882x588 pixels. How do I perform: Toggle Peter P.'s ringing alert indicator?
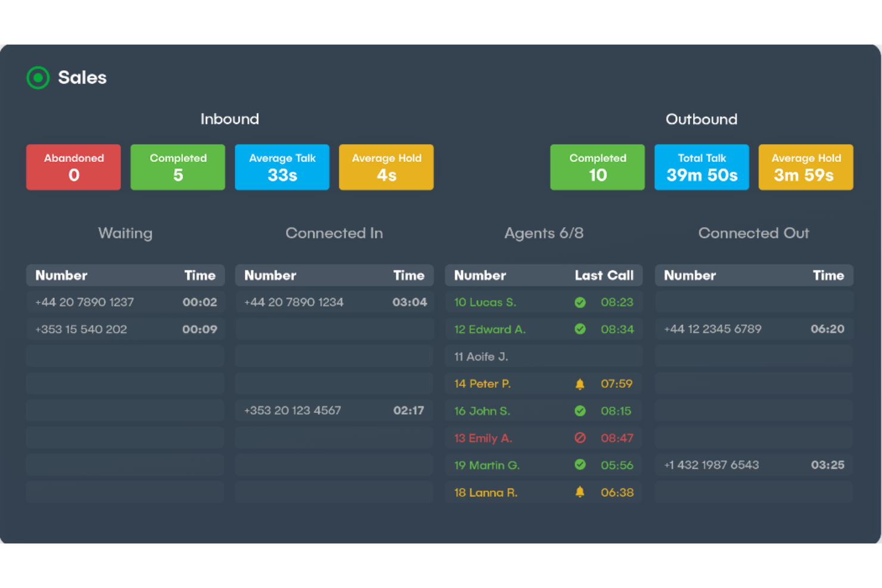(x=580, y=384)
